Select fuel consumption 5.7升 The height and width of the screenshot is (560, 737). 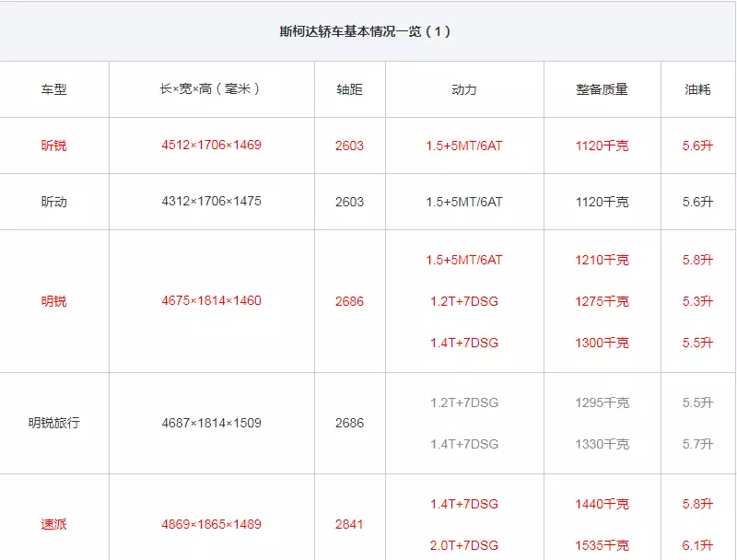click(x=697, y=444)
